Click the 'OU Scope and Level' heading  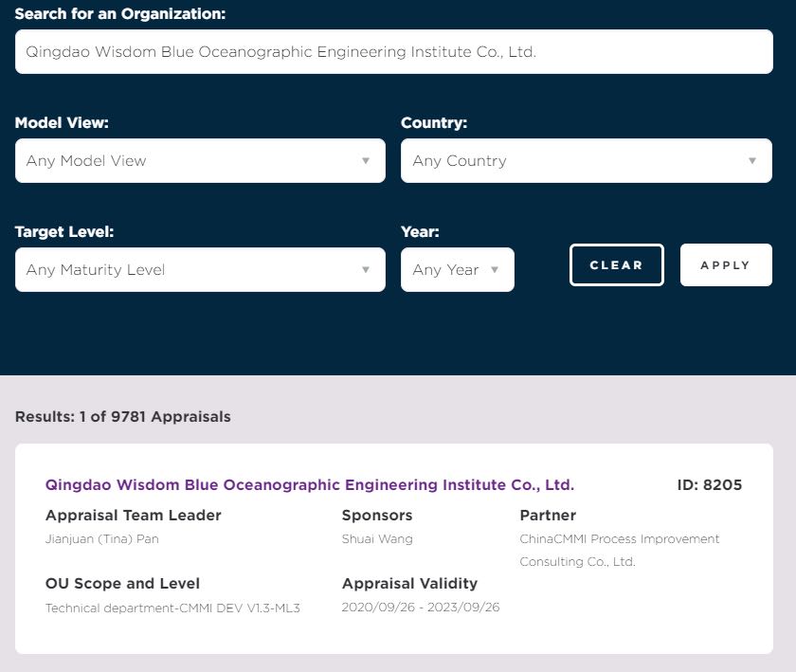point(122,583)
